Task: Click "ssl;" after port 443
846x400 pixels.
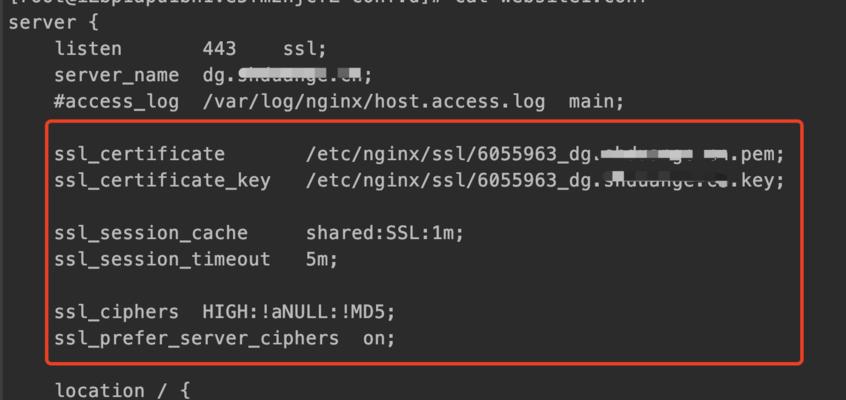Action: click(305, 49)
